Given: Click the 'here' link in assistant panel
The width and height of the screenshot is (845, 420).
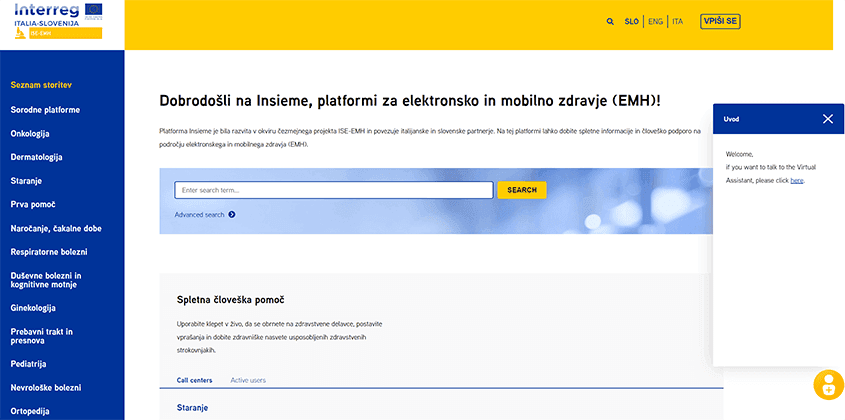Looking at the screenshot, I should [796, 181].
